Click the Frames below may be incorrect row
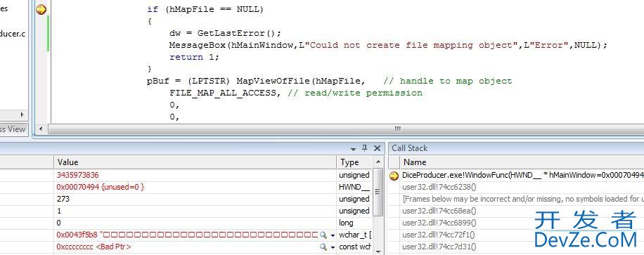Viewport: 644px width, 255px height. (x=522, y=199)
